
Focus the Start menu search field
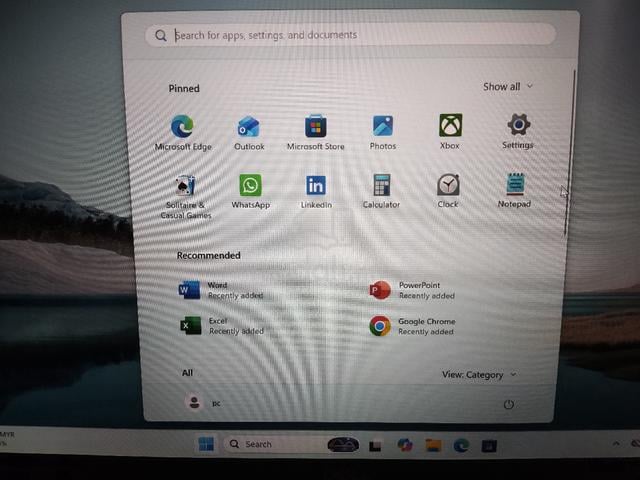pos(350,35)
